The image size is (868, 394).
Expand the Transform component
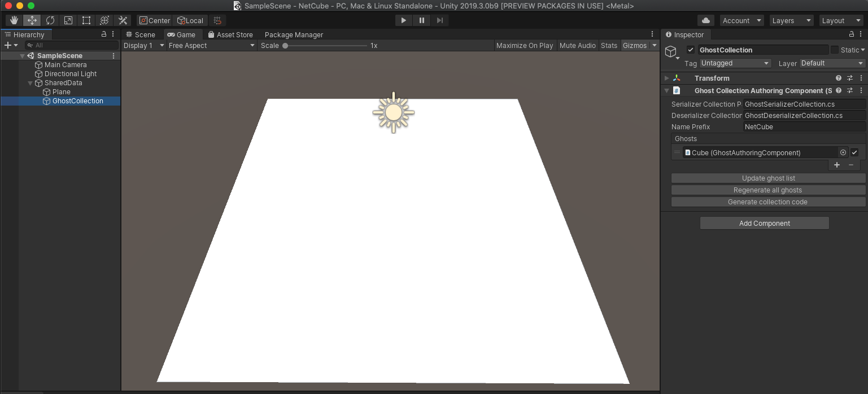point(667,78)
